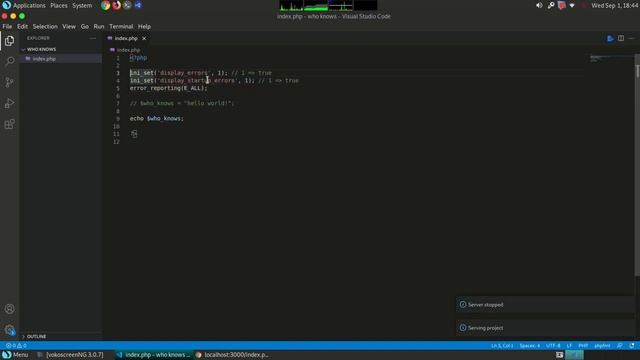Screen dimensions: 640x360
Task: Click the echo $who_knows line
Action: tap(157, 119)
